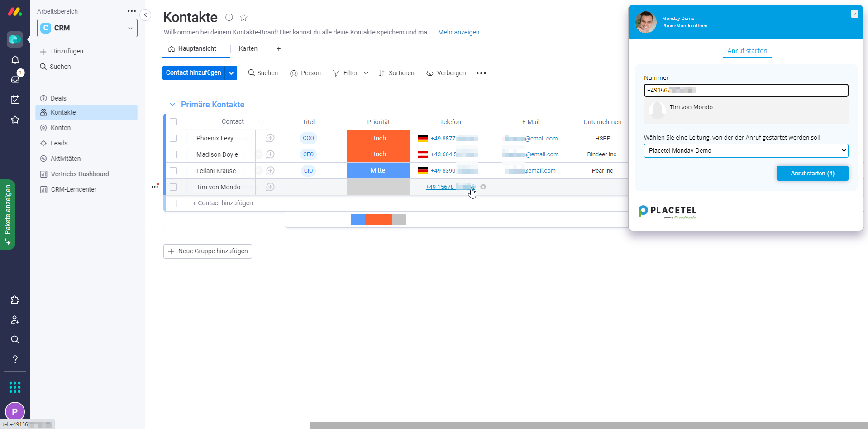
Task: Add a new board view tab
Action: 279,49
